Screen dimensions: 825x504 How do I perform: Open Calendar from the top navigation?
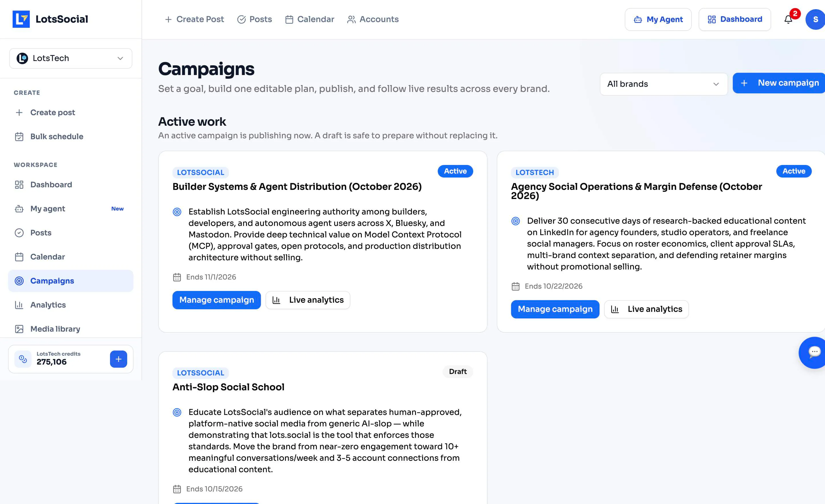pos(310,19)
